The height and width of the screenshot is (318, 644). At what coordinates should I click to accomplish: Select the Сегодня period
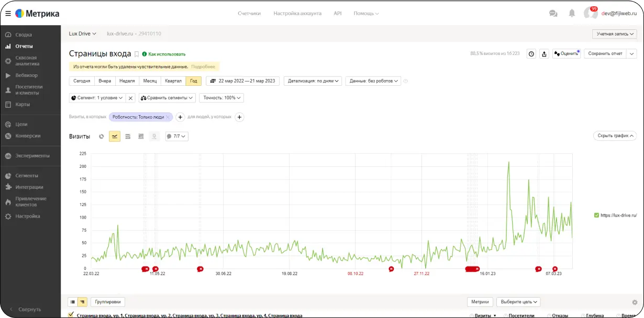[82, 81]
